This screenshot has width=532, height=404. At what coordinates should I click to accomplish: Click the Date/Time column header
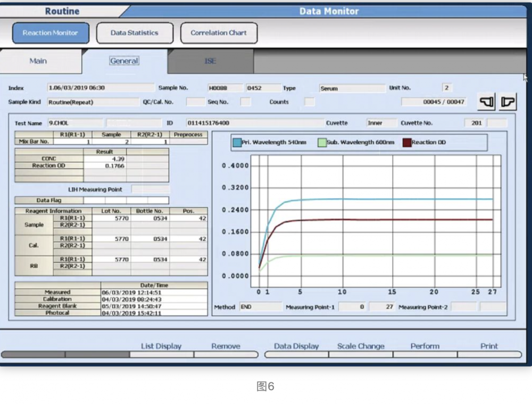tap(154, 285)
